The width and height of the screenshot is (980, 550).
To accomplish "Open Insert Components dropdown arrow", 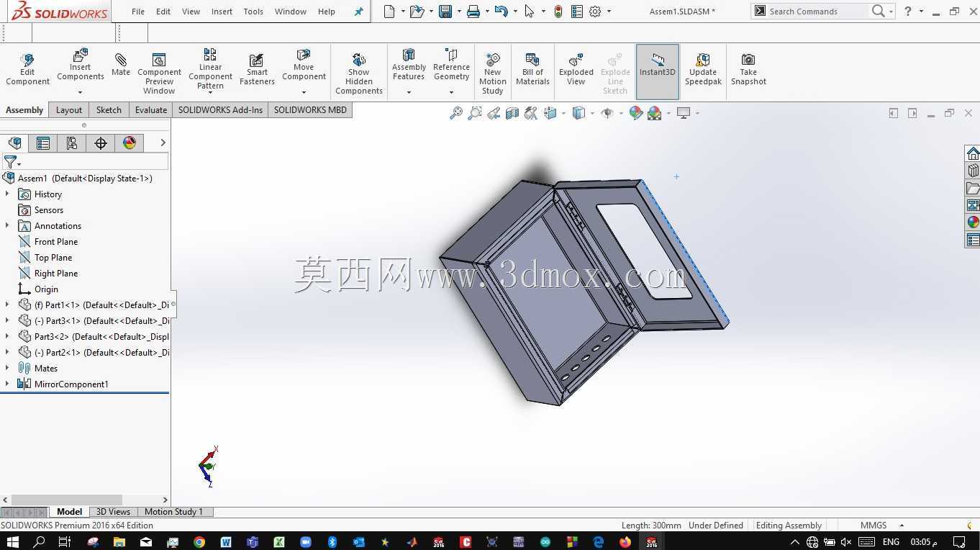I will click(80, 92).
